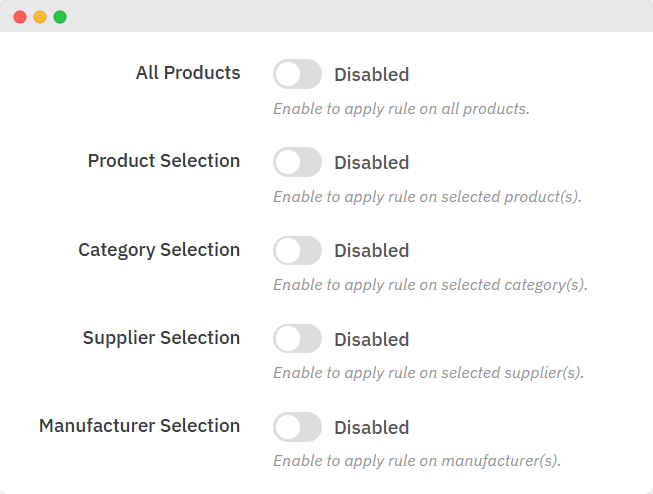Click the "Supplier Selection" field label

pos(161,338)
